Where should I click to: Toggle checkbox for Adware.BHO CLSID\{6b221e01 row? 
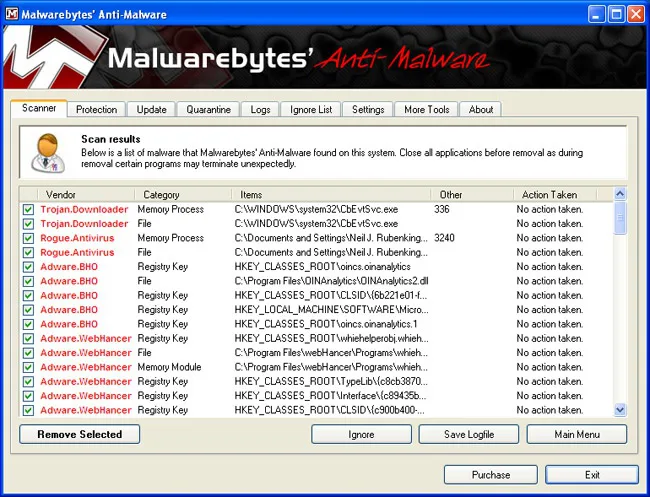[x=28, y=296]
